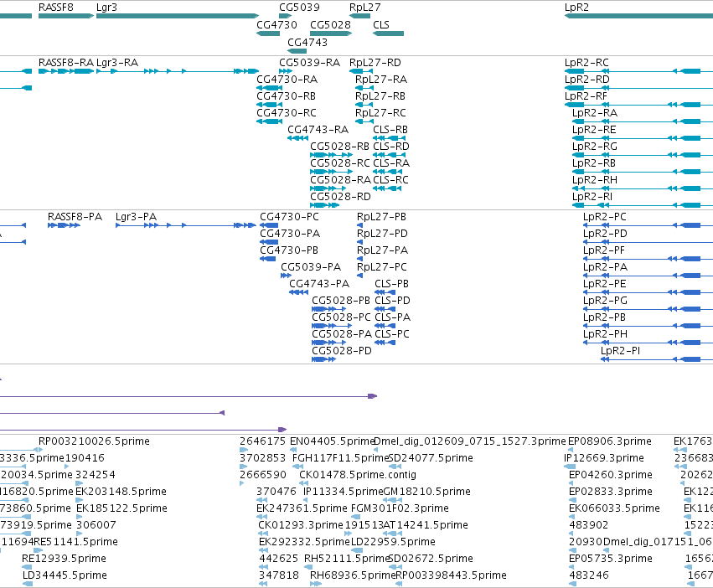
Task: Open the EP08906.3prime EST label
Action: (x=610, y=441)
